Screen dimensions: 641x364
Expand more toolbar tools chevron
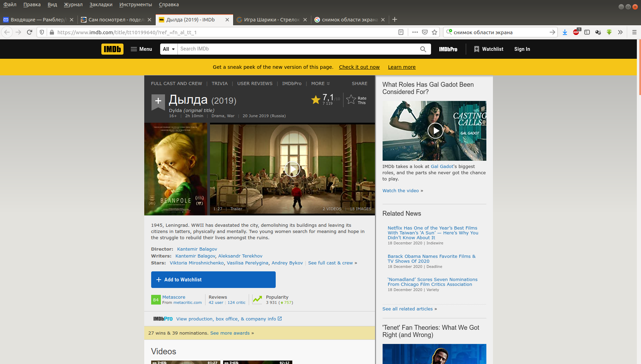[620, 32]
